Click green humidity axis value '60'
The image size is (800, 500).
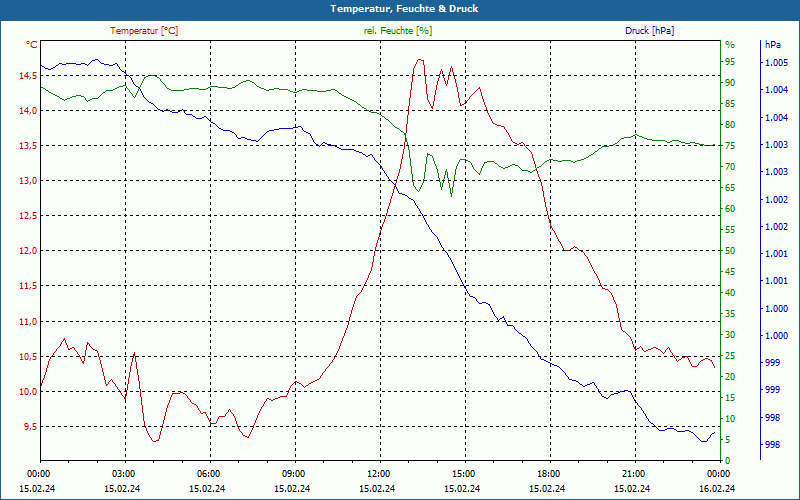click(731, 209)
